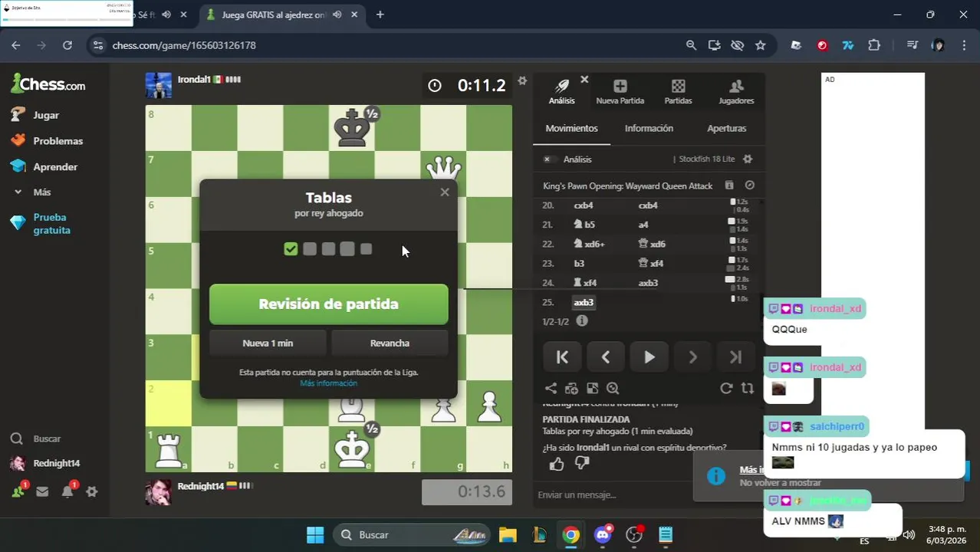
Task: Start a game via Nueva Partida
Action: [620, 91]
